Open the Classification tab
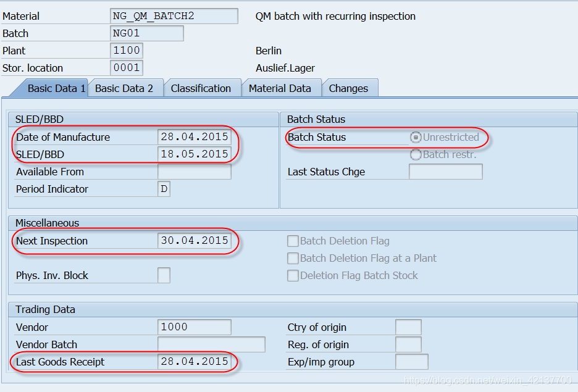Image resolution: width=578 pixels, height=392 pixels. click(202, 88)
